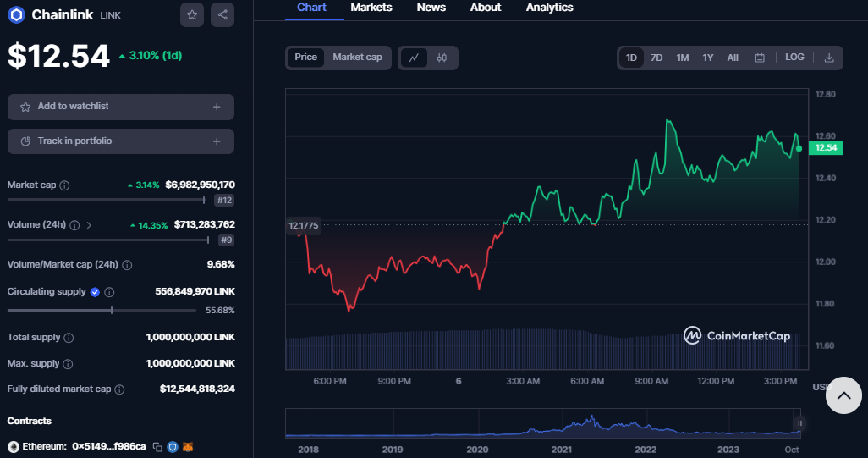868x458 pixels.
Task: Toggle chart to Price
Action: tap(306, 58)
